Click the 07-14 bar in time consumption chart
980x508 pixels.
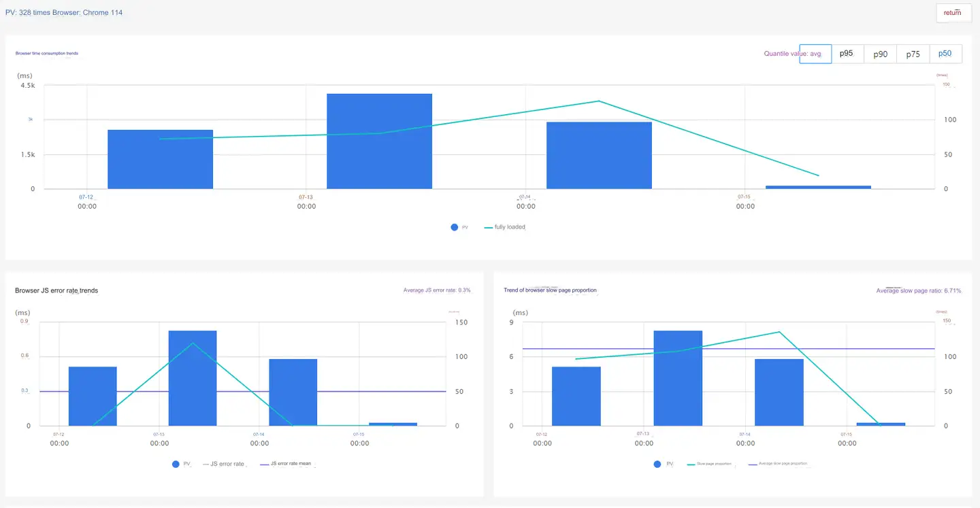[599, 156]
